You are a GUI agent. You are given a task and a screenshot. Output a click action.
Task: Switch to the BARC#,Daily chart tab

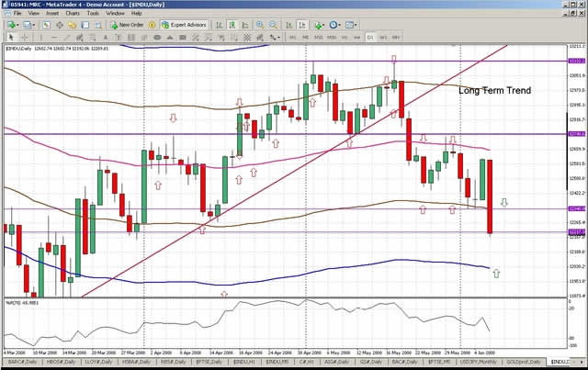(x=22, y=362)
